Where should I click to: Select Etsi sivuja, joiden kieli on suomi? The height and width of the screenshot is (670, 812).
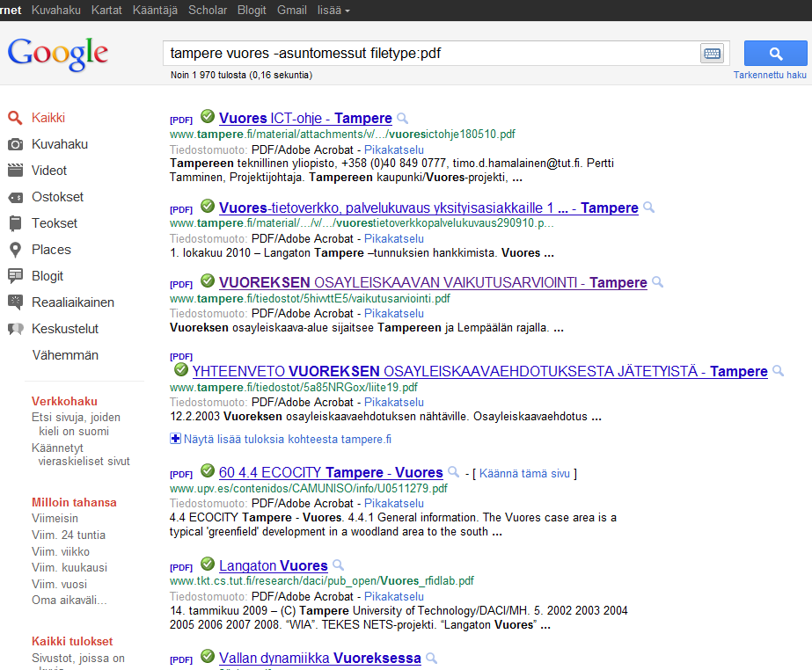[76, 424]
